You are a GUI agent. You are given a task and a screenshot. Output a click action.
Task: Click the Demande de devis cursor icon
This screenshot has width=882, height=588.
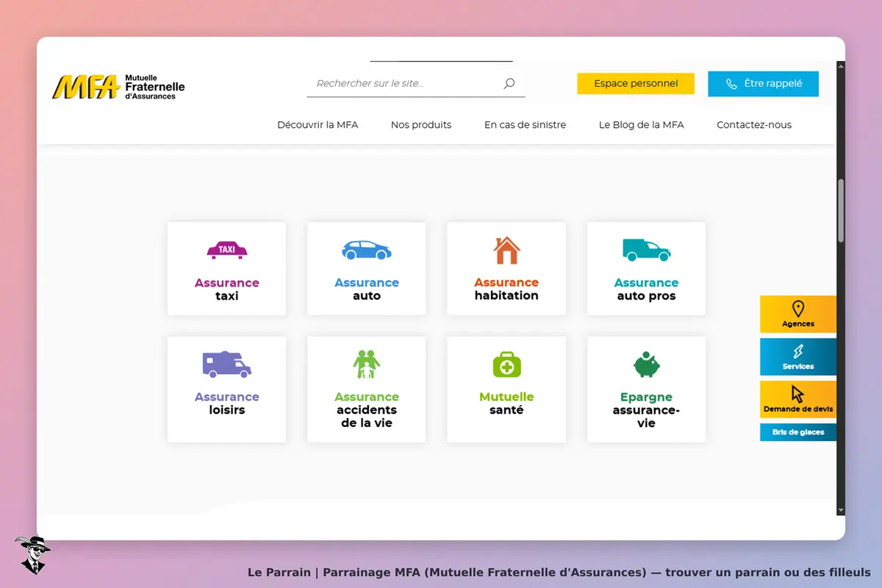click(798, 394)
